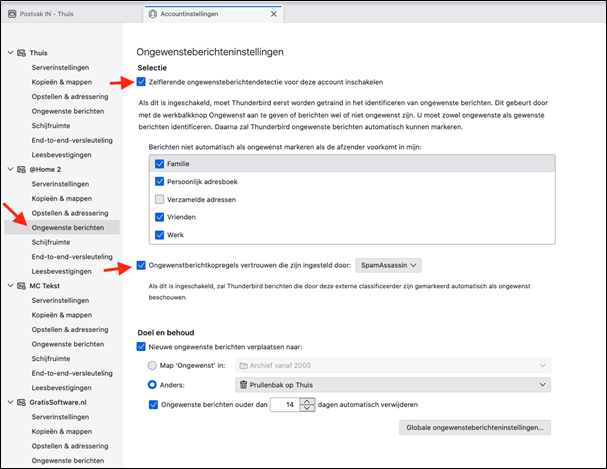
Task: Open the SpamAssassin dropdown
Action: 388,265
